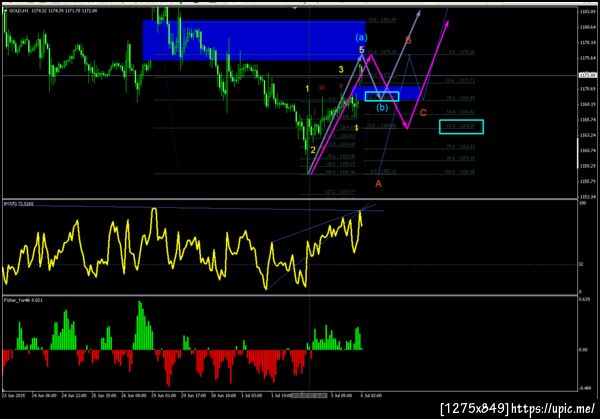
Task: Click the orange wave label B
Action: coord(408,40)
